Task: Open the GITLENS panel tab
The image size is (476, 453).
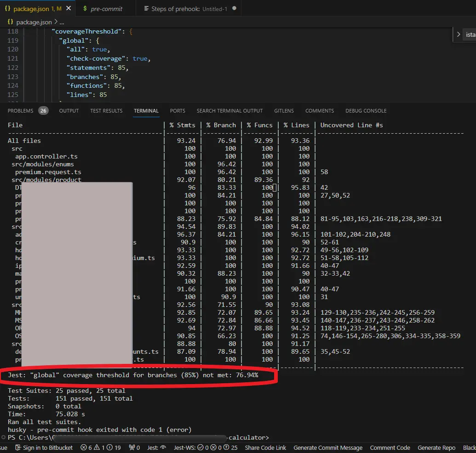Action: pos(284,111)
